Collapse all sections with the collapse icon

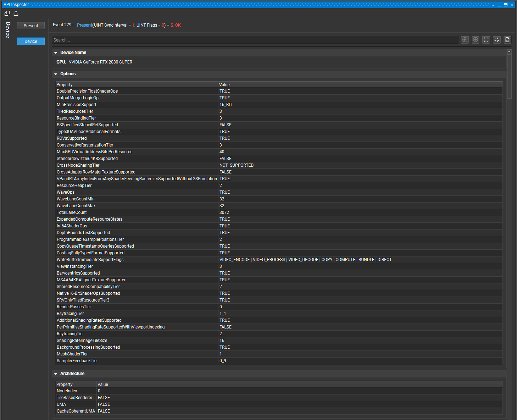(x=496, y=40)
